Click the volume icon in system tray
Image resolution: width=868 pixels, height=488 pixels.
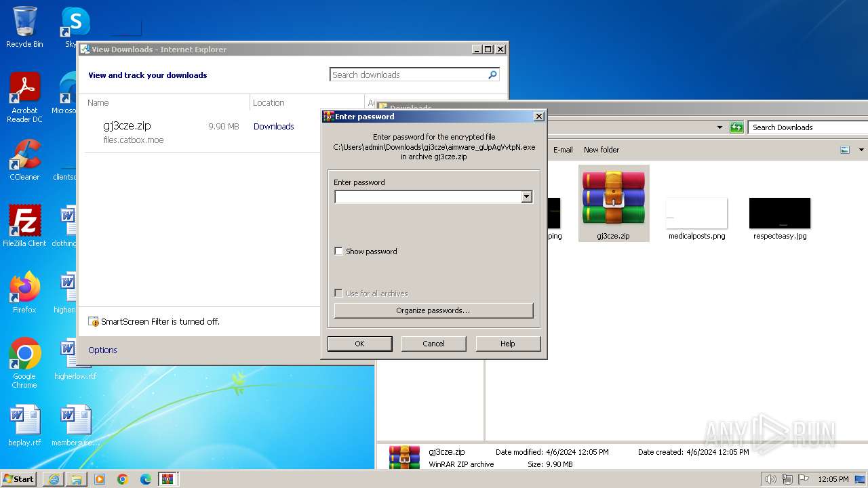click(x=771, y=479)
